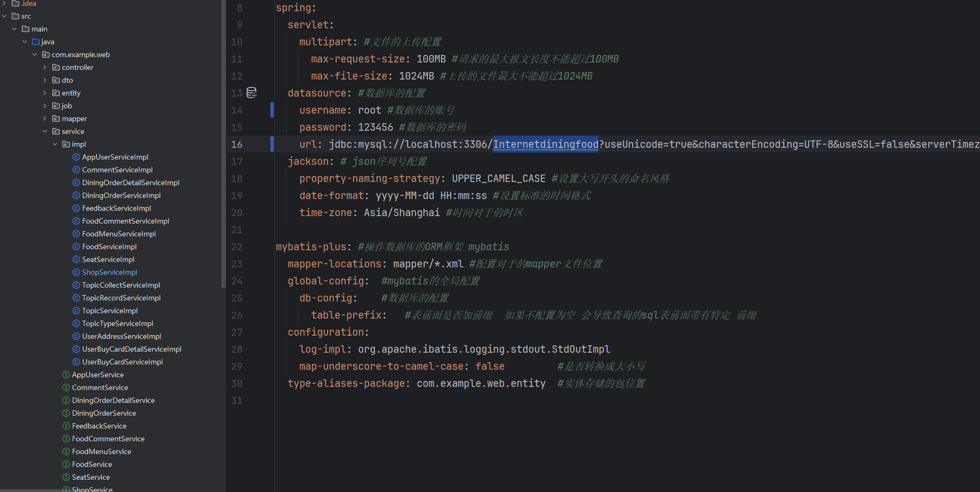Viewport: 980px width, 492px height.
Task: Click the log-impl StdOutImpl value
Action: (484, 349)
